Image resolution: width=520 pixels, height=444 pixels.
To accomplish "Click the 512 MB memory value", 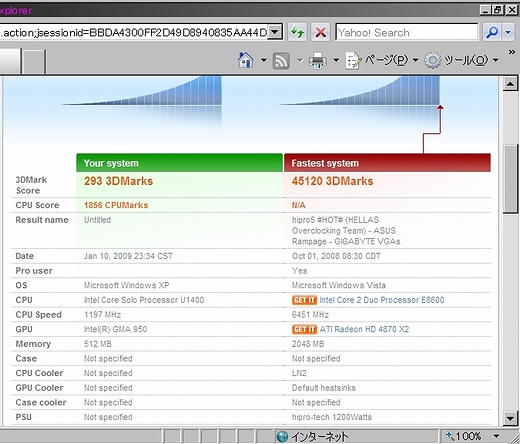I will pyautogui.click(x=98, y=344).
